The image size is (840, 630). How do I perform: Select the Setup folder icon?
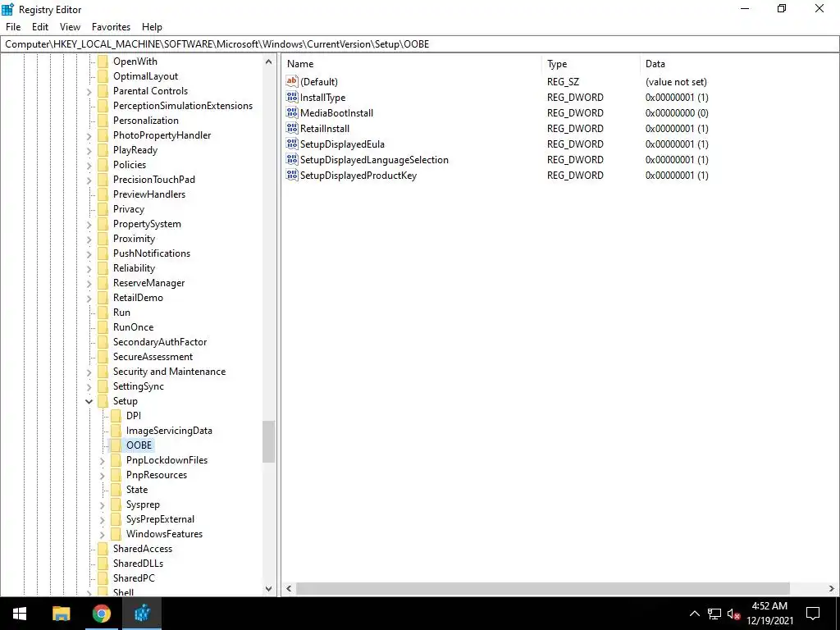[103, 400]
